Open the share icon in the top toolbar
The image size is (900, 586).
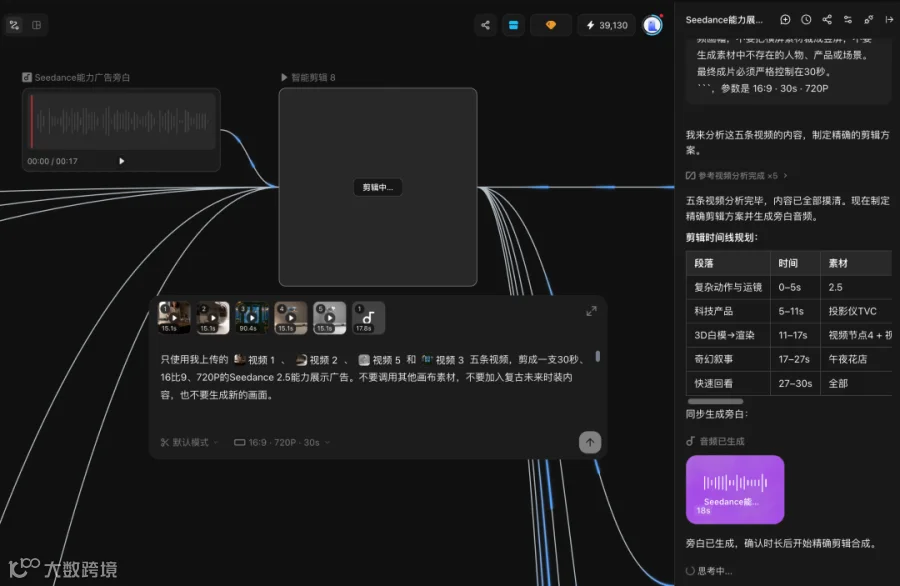tap(486, 25)
